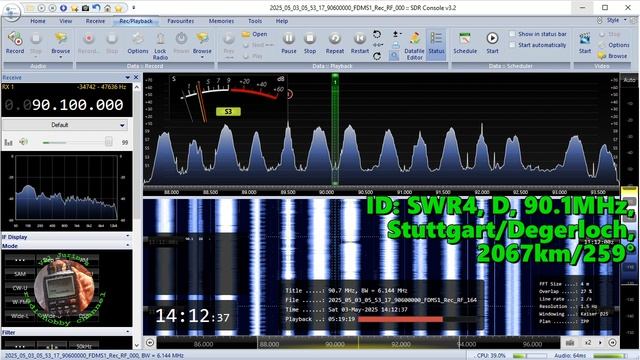Select the 50kHz filter button
This screenshot has height=360, width=640.
pos(84,346)
